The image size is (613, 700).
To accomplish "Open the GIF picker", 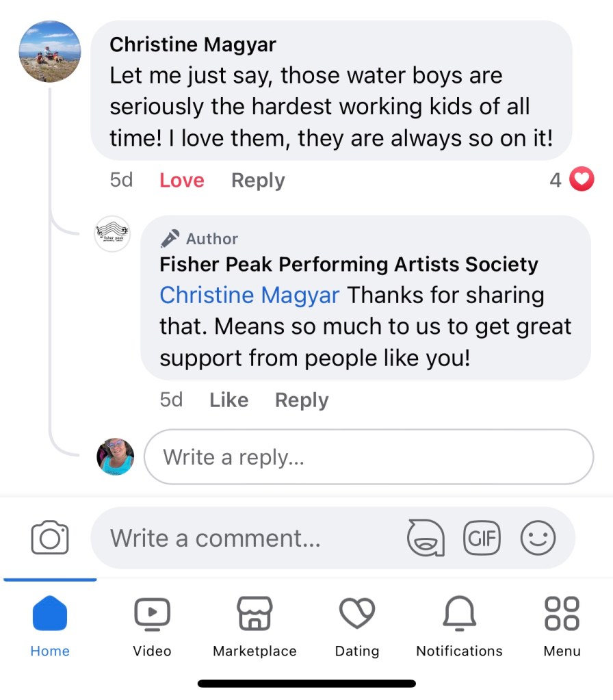I will (482, 538).
